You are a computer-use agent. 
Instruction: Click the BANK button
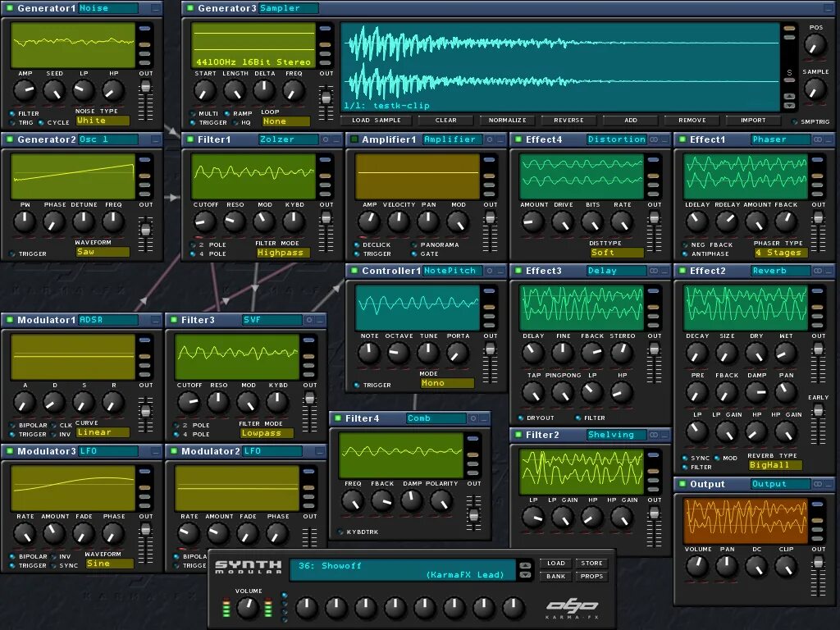(x=555, y=577)
